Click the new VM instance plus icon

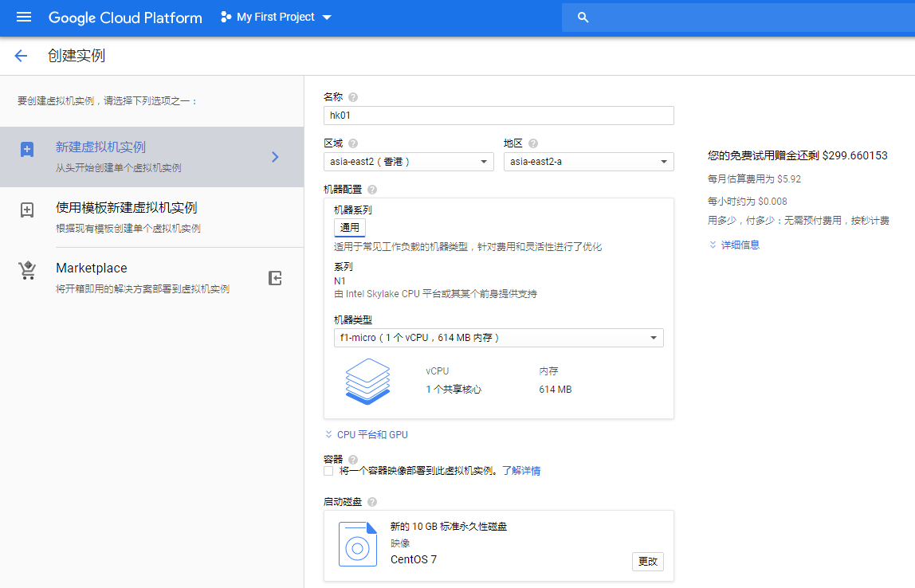point(27,149)
